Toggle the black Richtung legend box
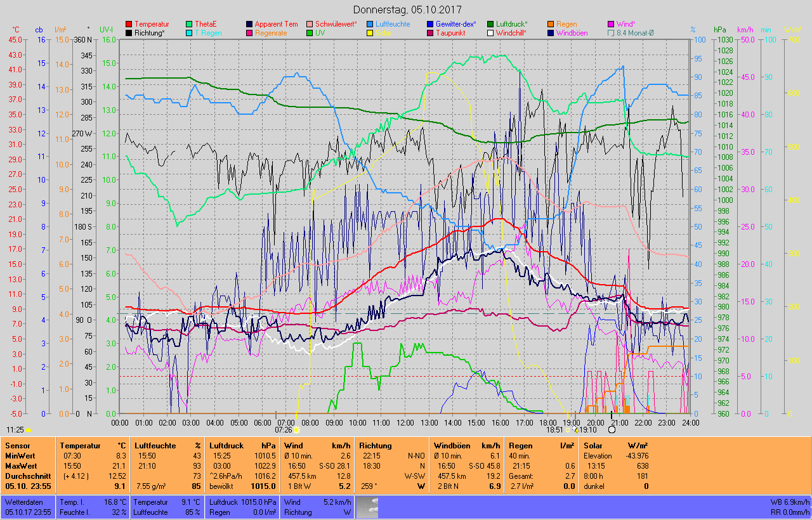The height and width of the screenshot is (520, 812). tap(129, 33)
